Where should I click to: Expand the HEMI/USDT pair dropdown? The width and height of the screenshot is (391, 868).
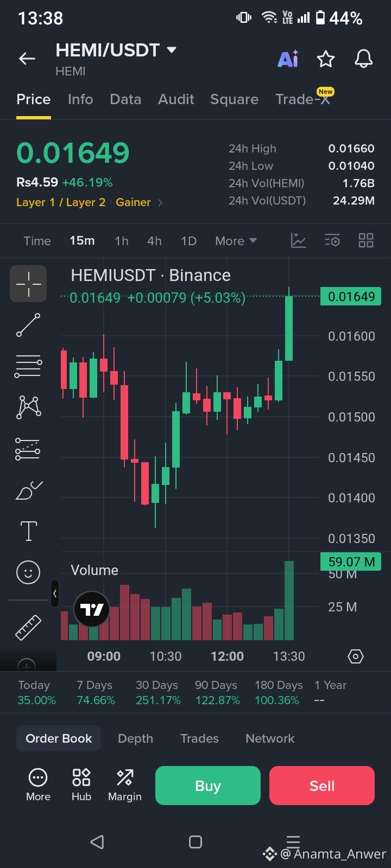coord(172,50)
